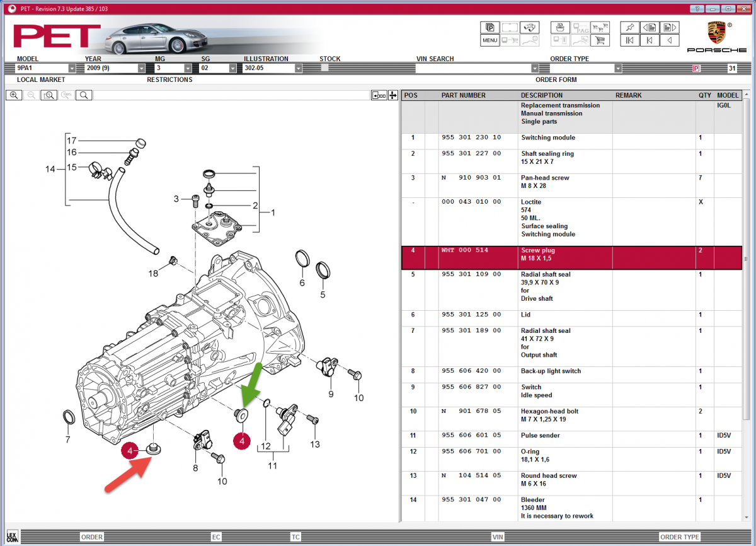This screenshot has height=546, width=756.
Task: Click the POS column header
Action: pyautogui.click(x=411, y=95)
